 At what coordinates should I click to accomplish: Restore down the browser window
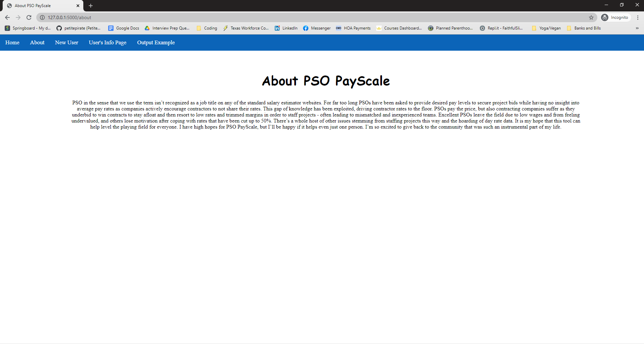point(622,5)
